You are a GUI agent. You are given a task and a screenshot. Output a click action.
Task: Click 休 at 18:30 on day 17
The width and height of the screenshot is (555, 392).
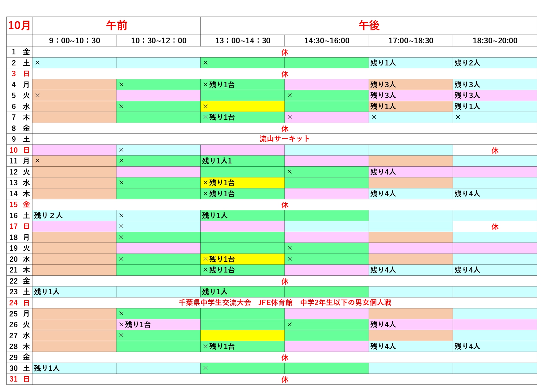(x=495, y=227)
